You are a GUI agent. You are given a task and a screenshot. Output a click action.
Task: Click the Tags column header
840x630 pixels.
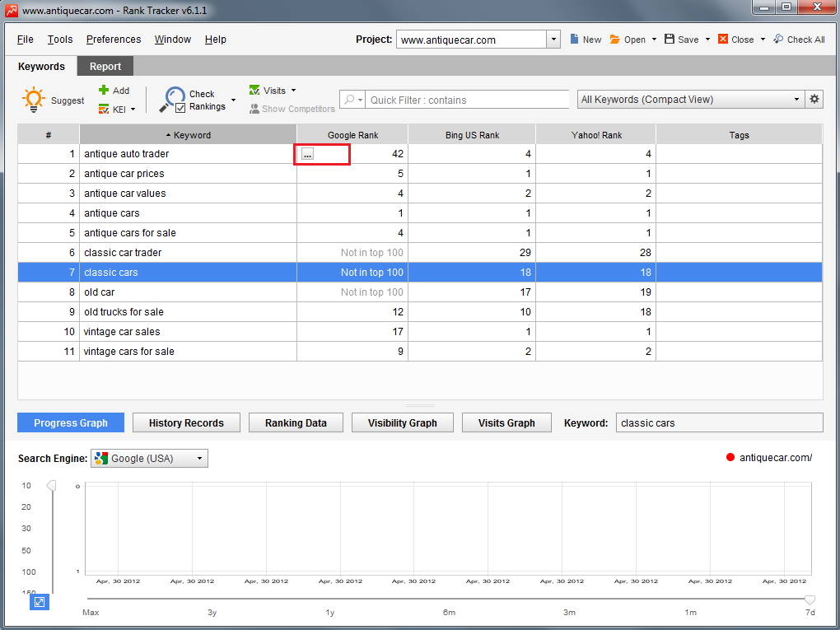[x=740, y=134]
